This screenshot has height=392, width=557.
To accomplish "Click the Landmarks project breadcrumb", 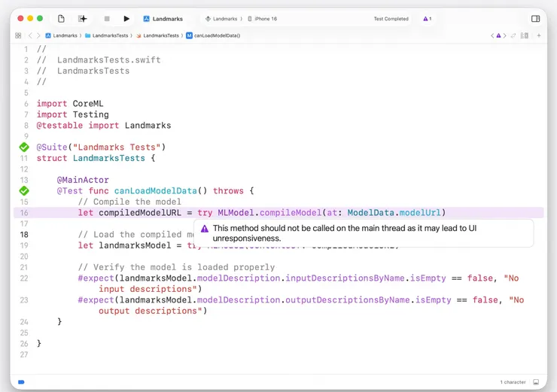I will (64, 35).
